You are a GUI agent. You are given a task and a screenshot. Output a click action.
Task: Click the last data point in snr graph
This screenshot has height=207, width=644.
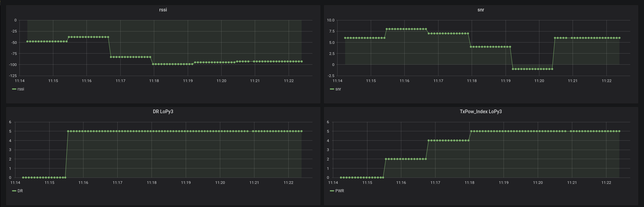tap(619, 38)
